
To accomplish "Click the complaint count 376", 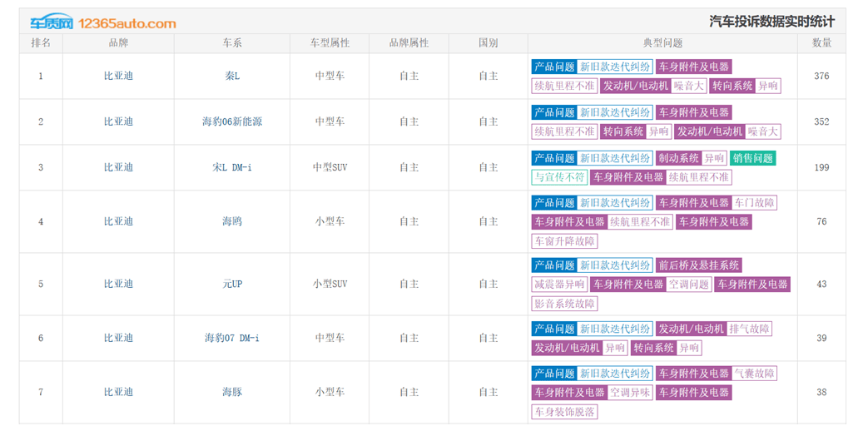I will (x=821, y=77).
